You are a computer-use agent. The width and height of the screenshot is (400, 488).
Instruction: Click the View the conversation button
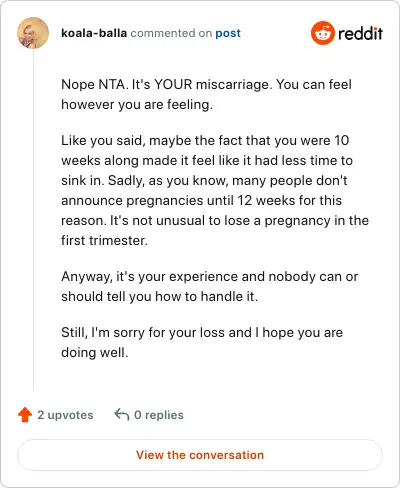(x=200, y=455)
